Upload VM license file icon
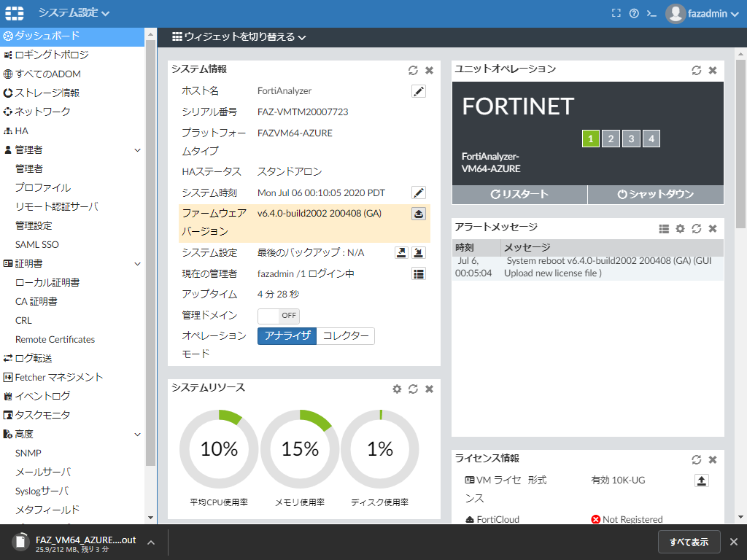This screenshot has height=560, width=747. (x=701, y=481)
